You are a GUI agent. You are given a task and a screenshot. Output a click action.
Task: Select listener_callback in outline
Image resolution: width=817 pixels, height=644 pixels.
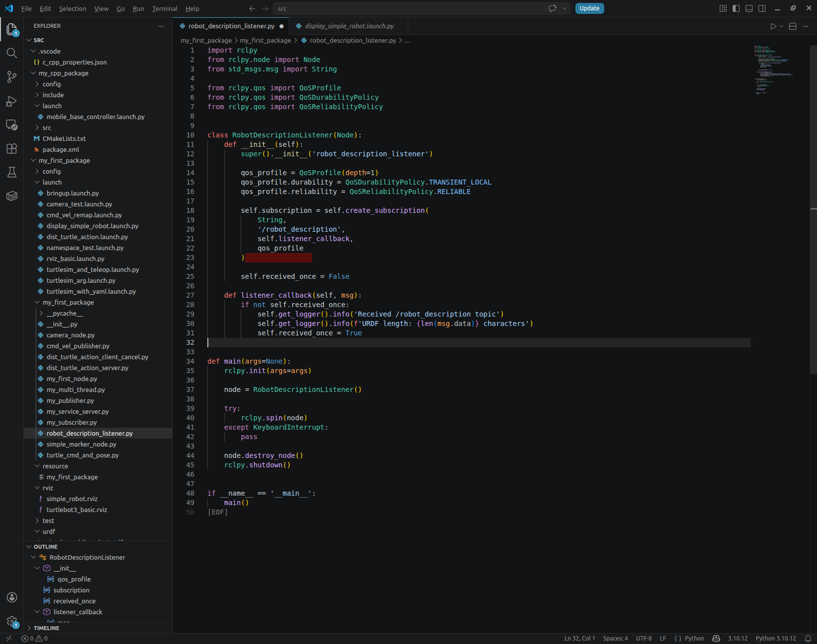[x=78, y=612]
